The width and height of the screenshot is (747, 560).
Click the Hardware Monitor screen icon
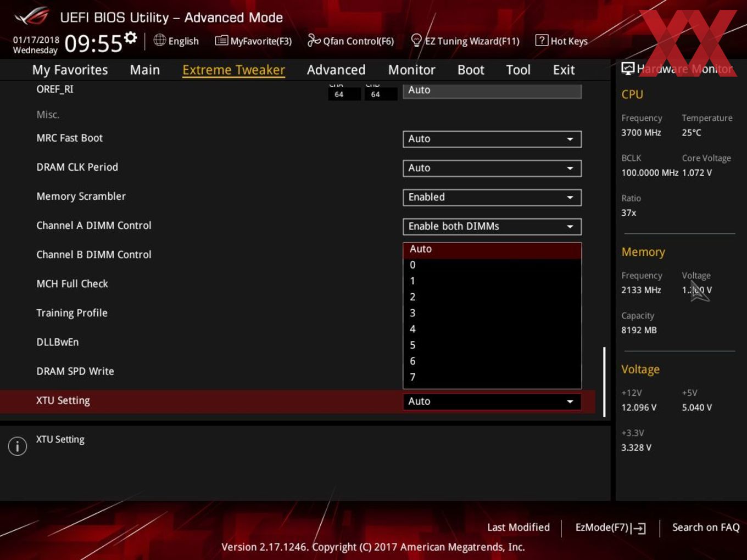click(x=628, y=68)
